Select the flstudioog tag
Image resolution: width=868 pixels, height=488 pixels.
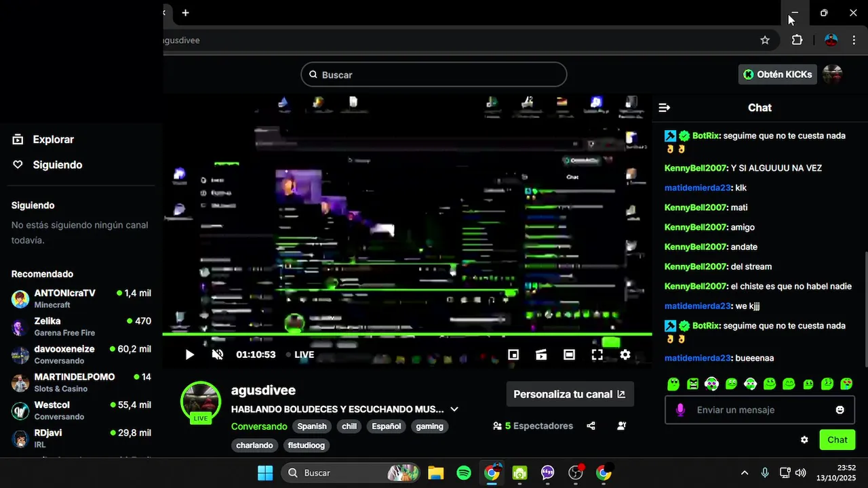coord(307,445)
